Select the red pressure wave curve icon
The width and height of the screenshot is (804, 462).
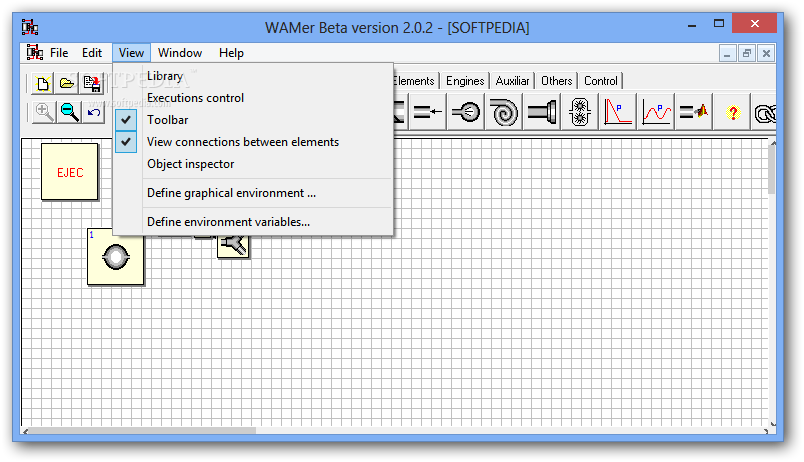coord(656,112)
